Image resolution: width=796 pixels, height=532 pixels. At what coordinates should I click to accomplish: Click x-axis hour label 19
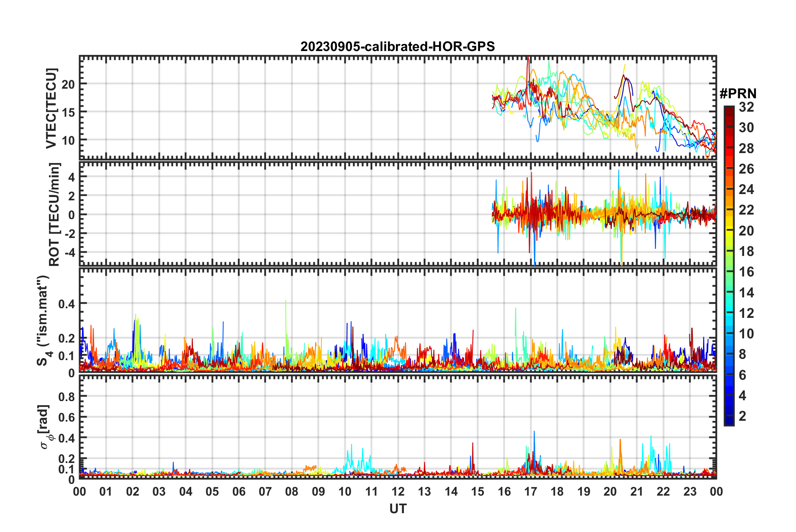pos(584,491)
